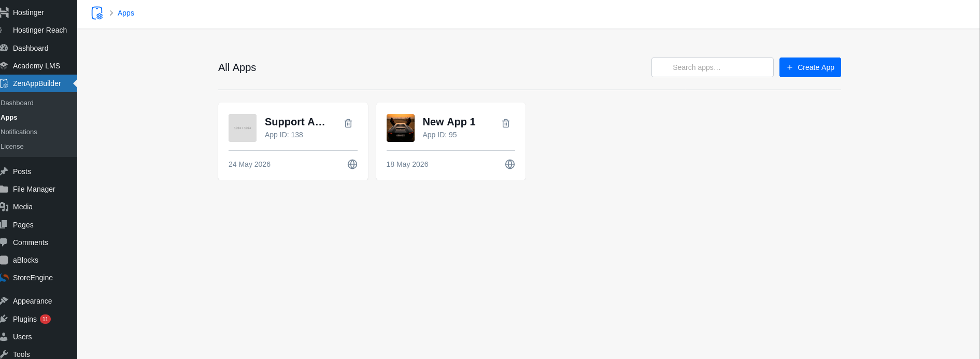The height and width of the screenshot is (359, 980).
Task: Click the ZenAppBuilder breadcrumb home icon
Action: click(97, 13)
